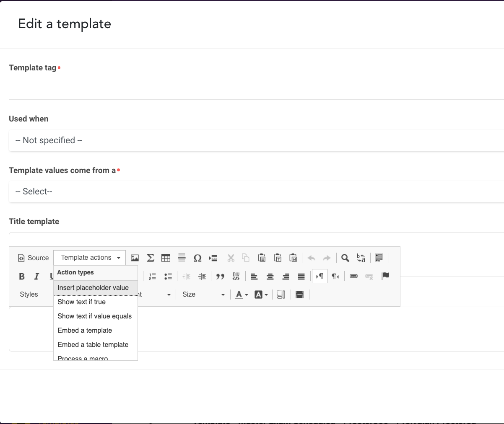This screenshot has height=424, width=504.
Task: Choose Embed a table template action
Action: 96,344
